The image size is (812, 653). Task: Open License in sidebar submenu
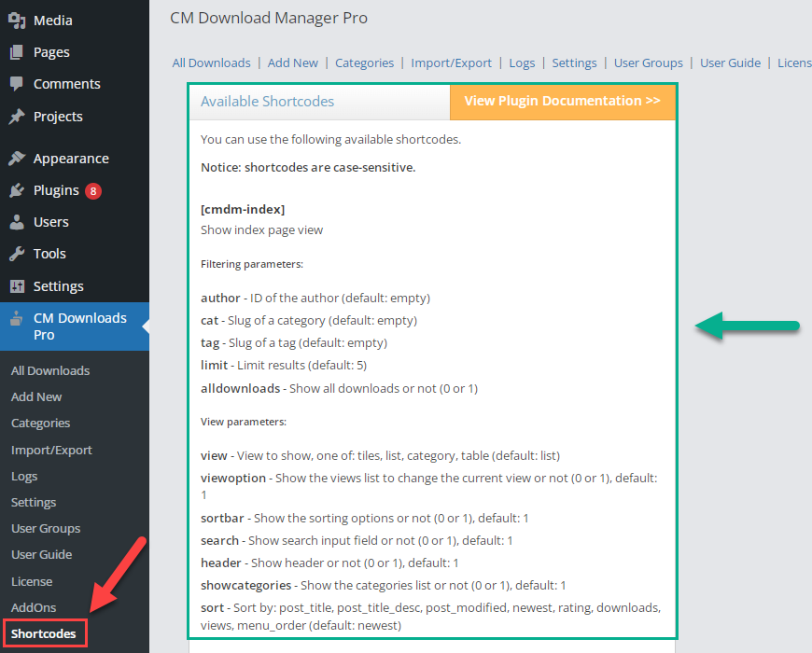(32, 581)
